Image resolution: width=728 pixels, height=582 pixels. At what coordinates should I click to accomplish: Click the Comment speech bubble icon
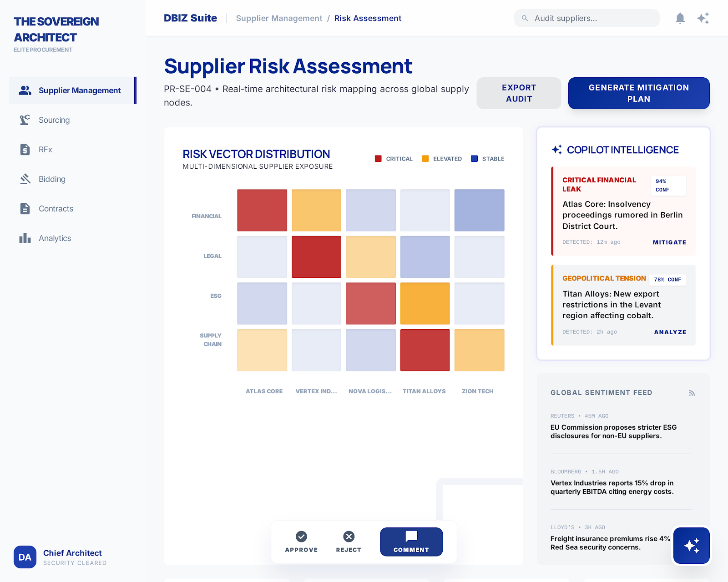(x=411, y=536)
